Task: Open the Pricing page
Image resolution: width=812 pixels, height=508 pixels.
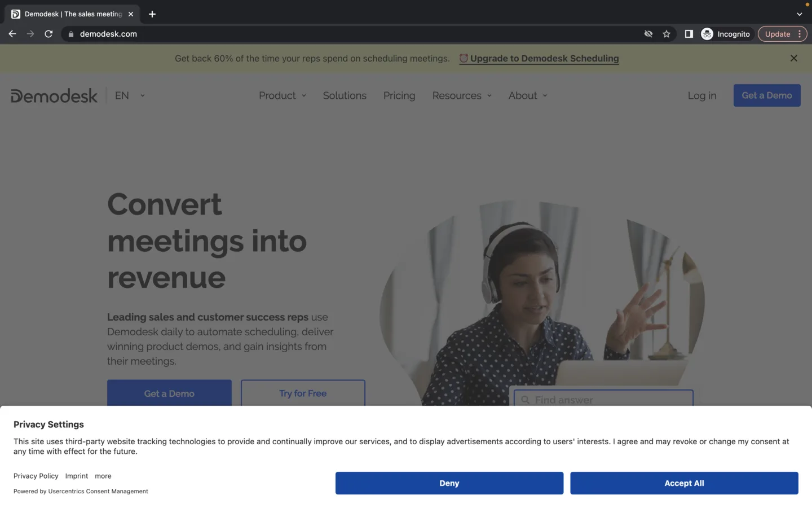Action: 399,95
